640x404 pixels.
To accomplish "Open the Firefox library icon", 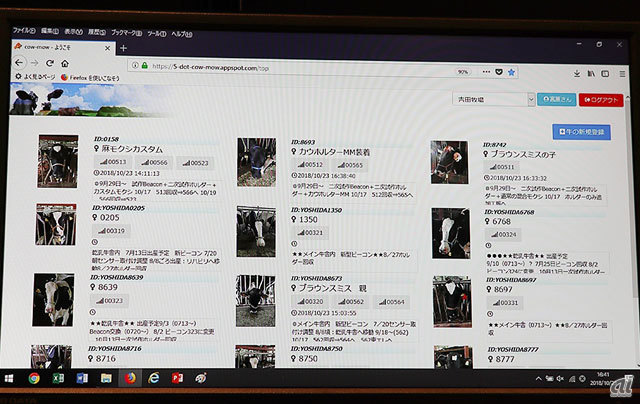I will (591, 74).
